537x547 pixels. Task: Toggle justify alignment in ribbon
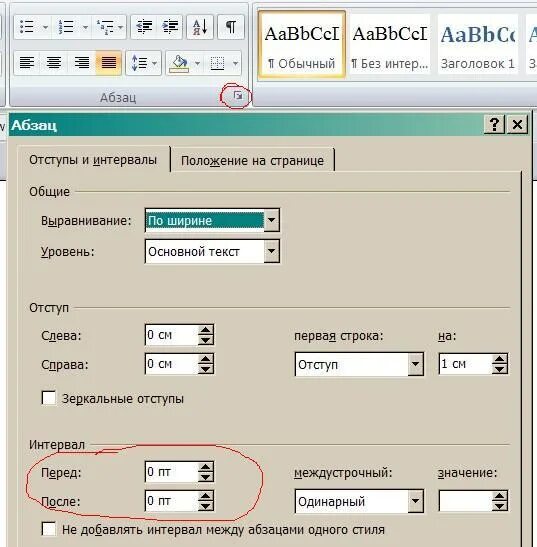(109, 63)
